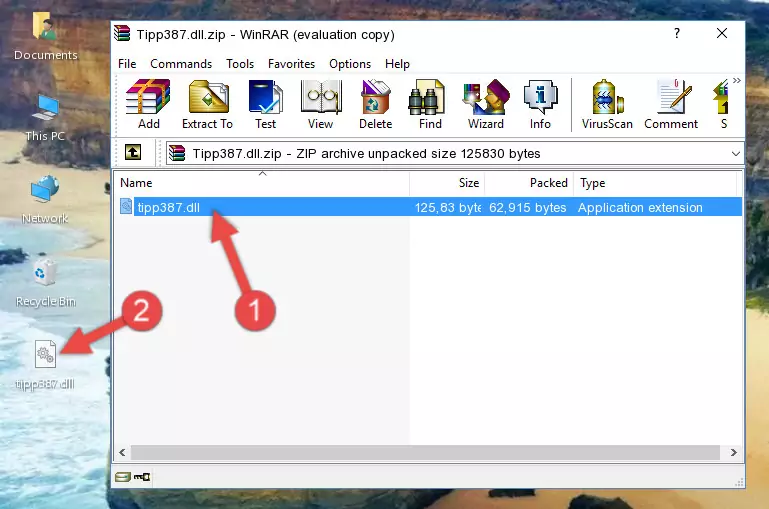Screen dimensions: 769x509
Task: Sort by the Type column header
Action: point(655,183)
